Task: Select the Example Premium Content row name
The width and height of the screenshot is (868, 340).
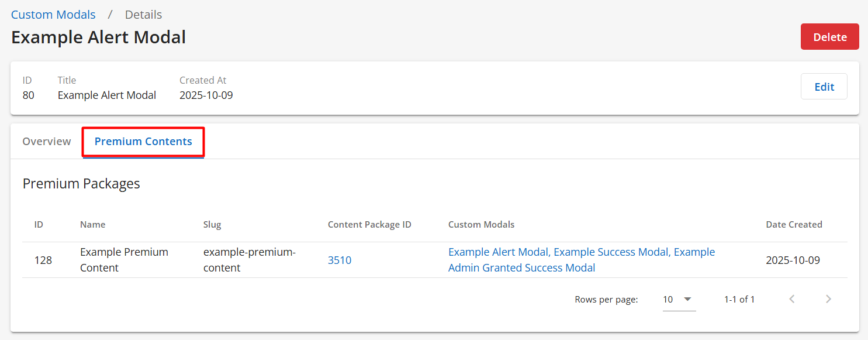Action: [124, 260]
